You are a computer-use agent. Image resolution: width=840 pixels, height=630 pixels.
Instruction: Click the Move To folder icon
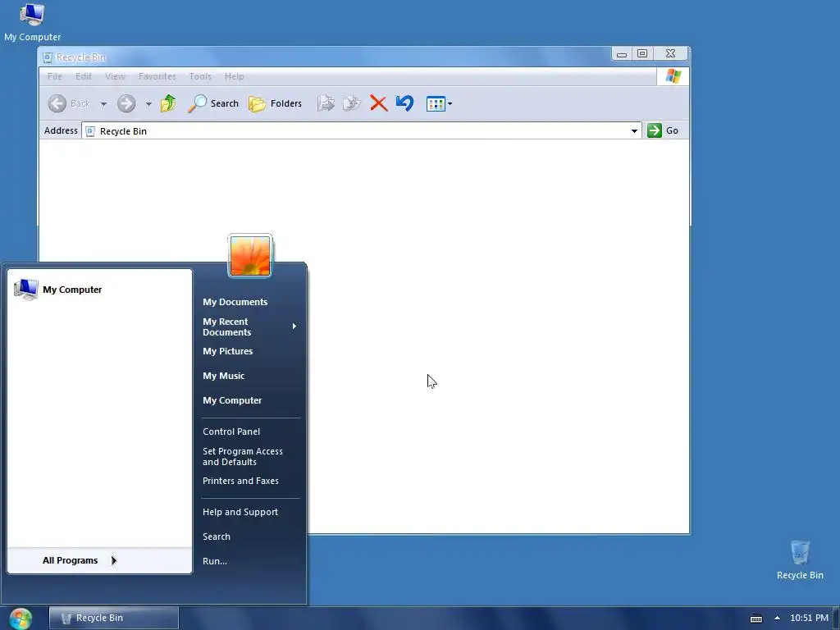pyautogui.click(x=325, y=103)
